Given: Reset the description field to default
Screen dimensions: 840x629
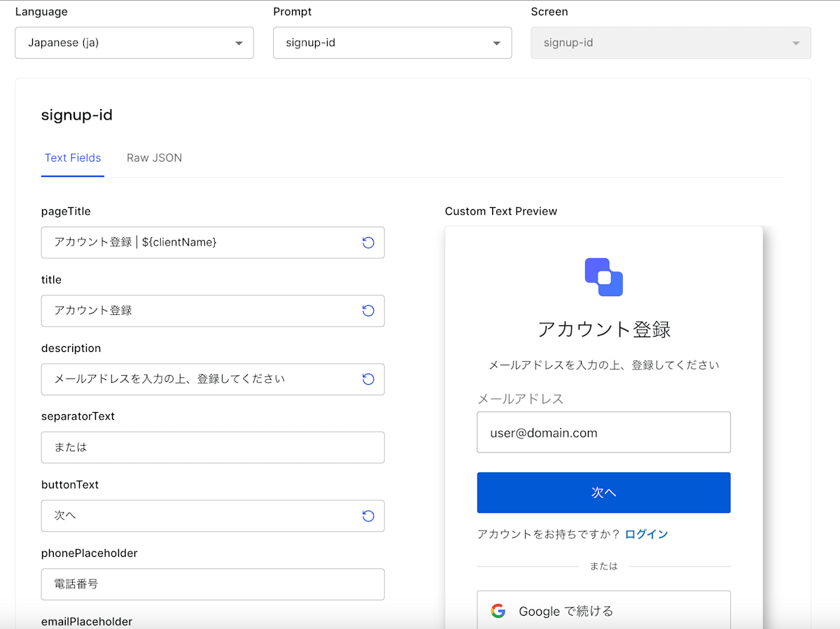Looking at the screenshot, I should click(x=368, y=379).
